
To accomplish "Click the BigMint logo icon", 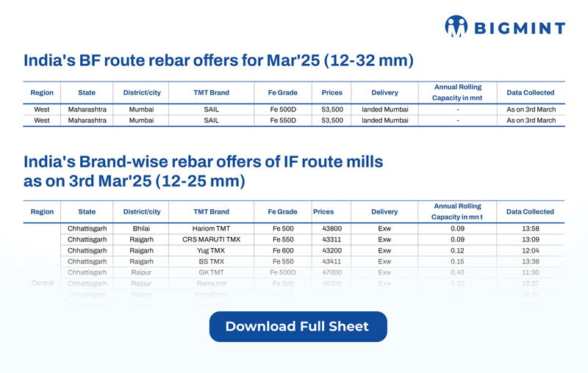I will pyautogui.click(x=456, y=26).
